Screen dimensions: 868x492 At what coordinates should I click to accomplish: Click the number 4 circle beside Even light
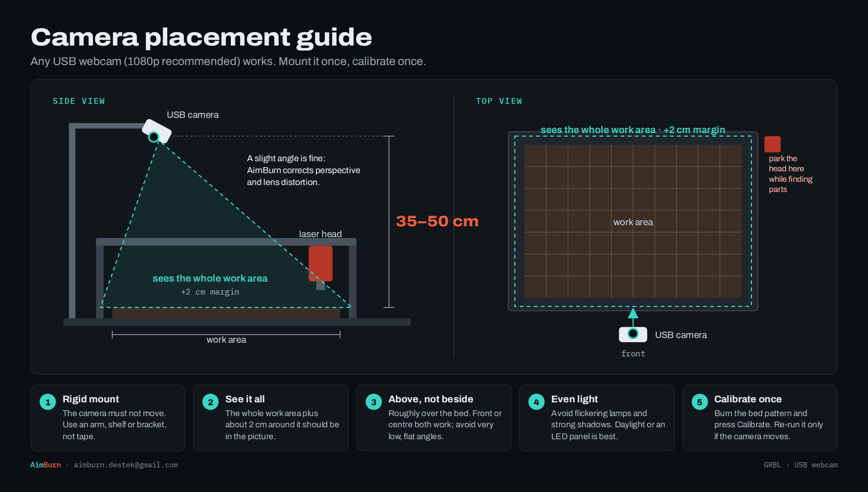pyautogui.click(x=536, y=402)
